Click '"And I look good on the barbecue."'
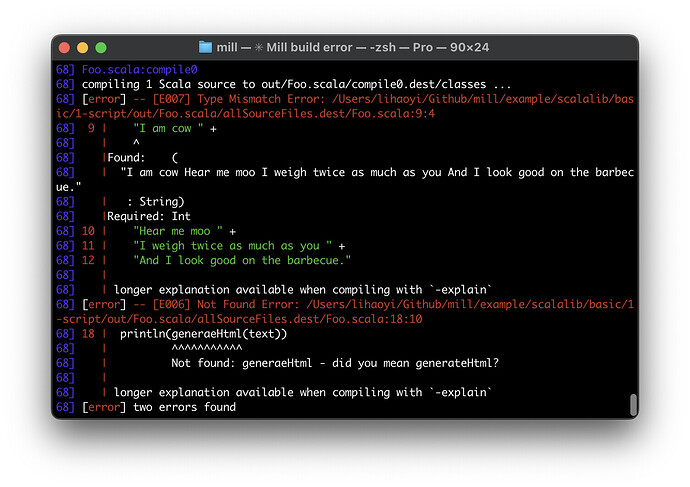Image resolution: width=690 pixels, height=487 pixels. click(242, 260)
